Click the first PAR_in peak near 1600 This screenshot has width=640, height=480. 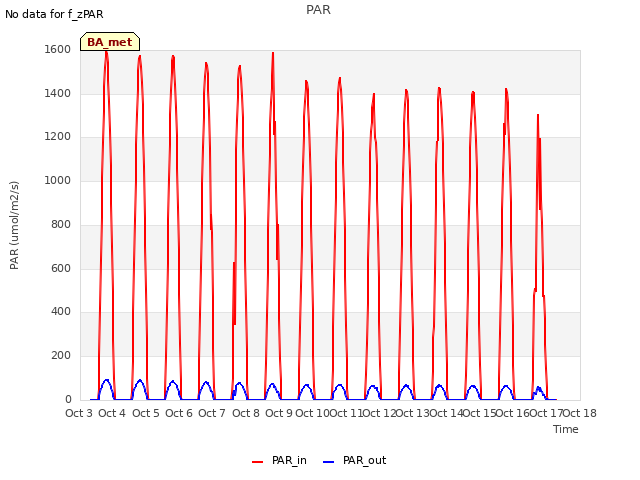(x=107, y=52)
